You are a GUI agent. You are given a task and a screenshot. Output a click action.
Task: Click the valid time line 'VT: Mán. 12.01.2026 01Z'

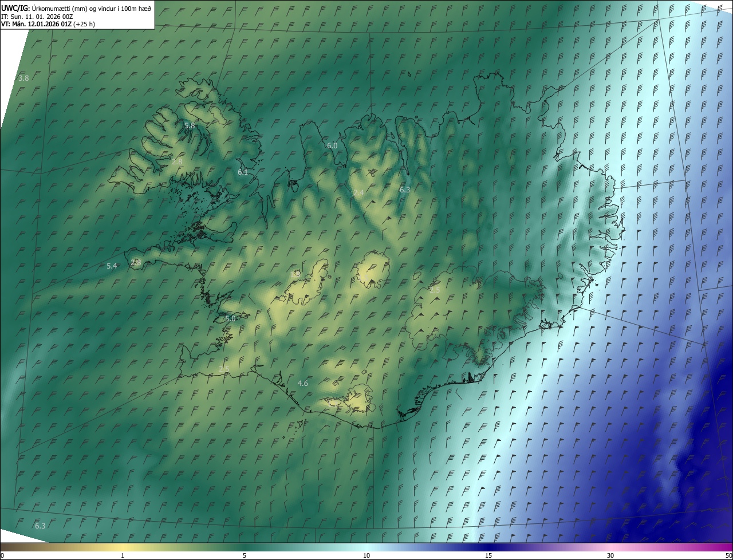37,24
